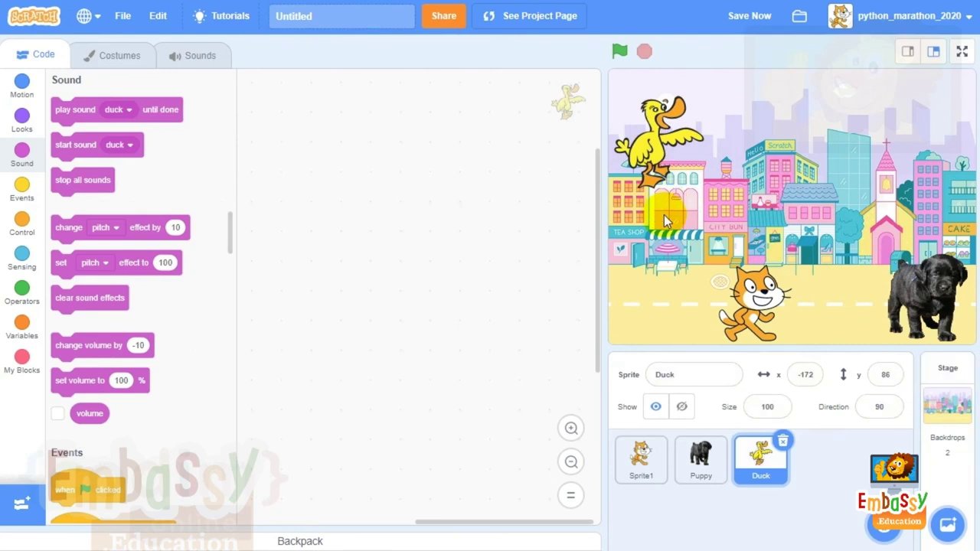The width and height of the screenshot is (980, 551).
Task: Check the volume variable checkbox
Action: click(x=57, y=413)
